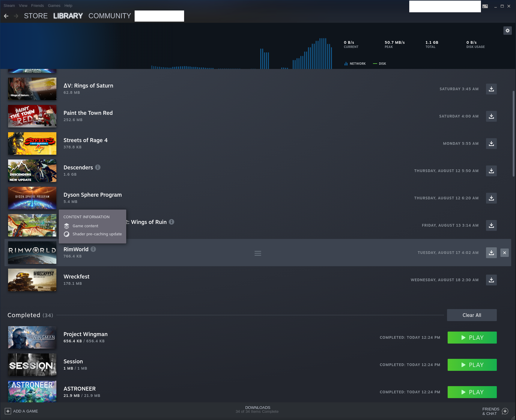Start download for RimWorld
Screen dimensions: 516x420
(491, 253)
